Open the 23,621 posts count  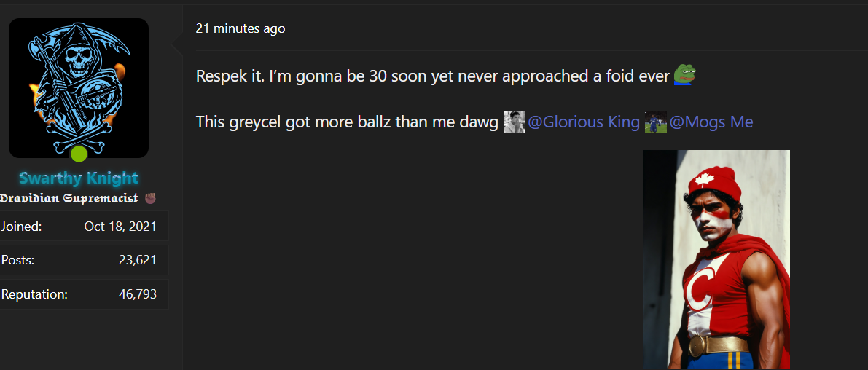(x=138, y=260)
